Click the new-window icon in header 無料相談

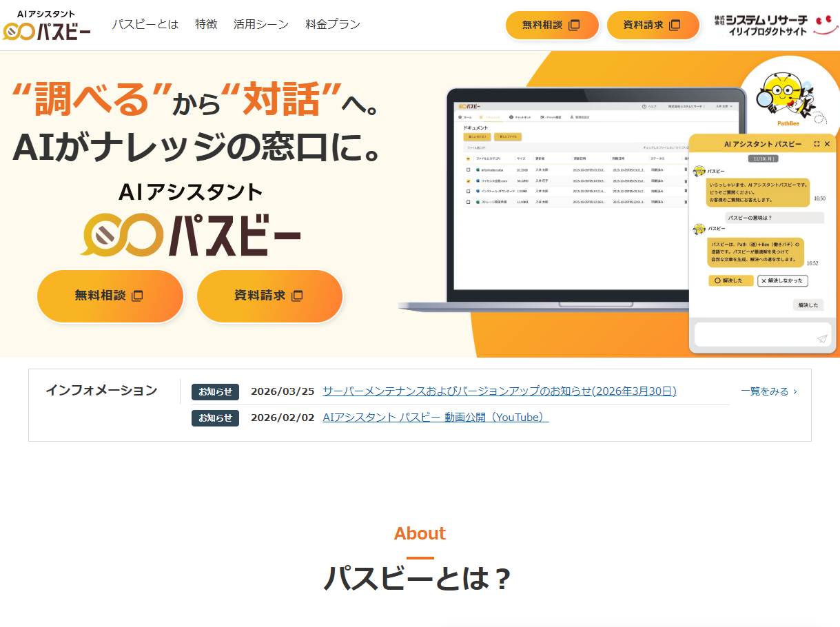(574, 25)
